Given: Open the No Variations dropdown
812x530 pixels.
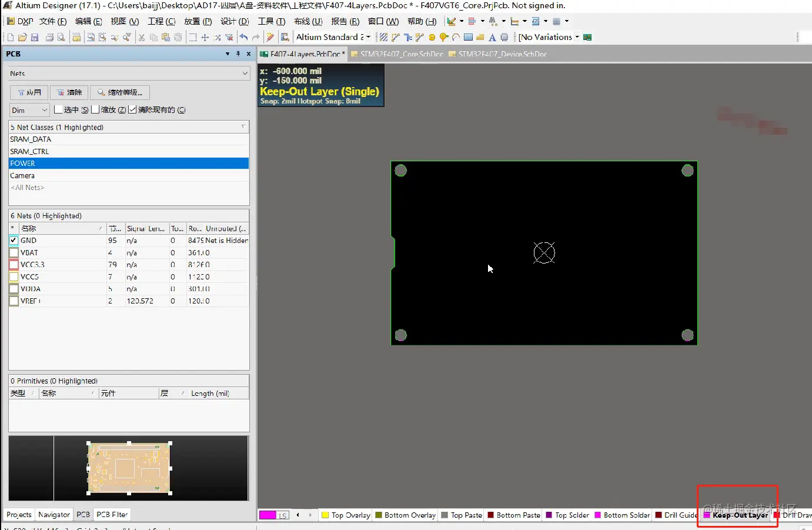Looking at the screenshot, I should [x=577, y=37].
